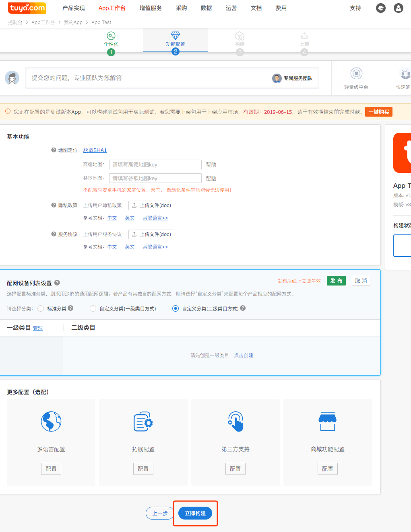411x532 pixels.
Task: Expand 其他语言>> under 隐私政策
Action: pos(155,218)
